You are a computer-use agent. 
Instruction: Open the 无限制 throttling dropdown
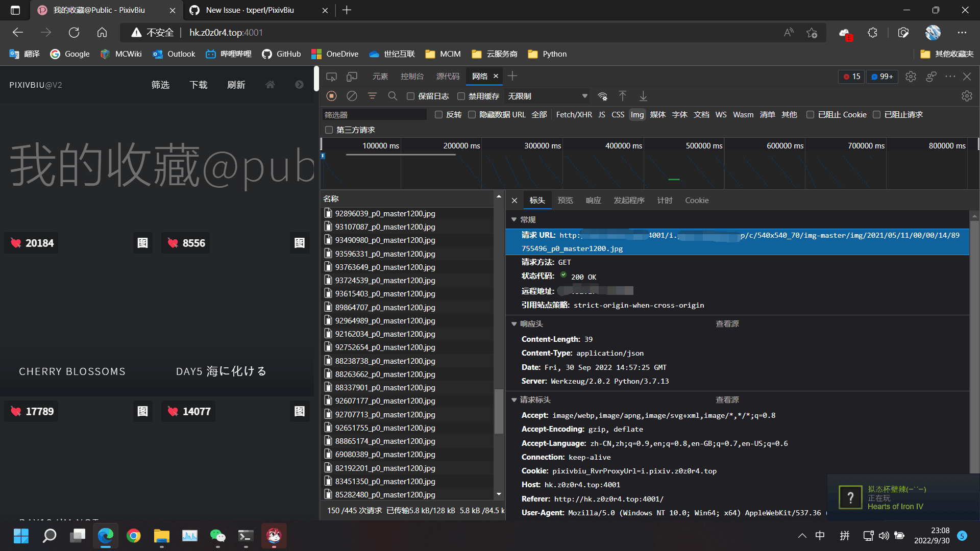pos(547,96)
